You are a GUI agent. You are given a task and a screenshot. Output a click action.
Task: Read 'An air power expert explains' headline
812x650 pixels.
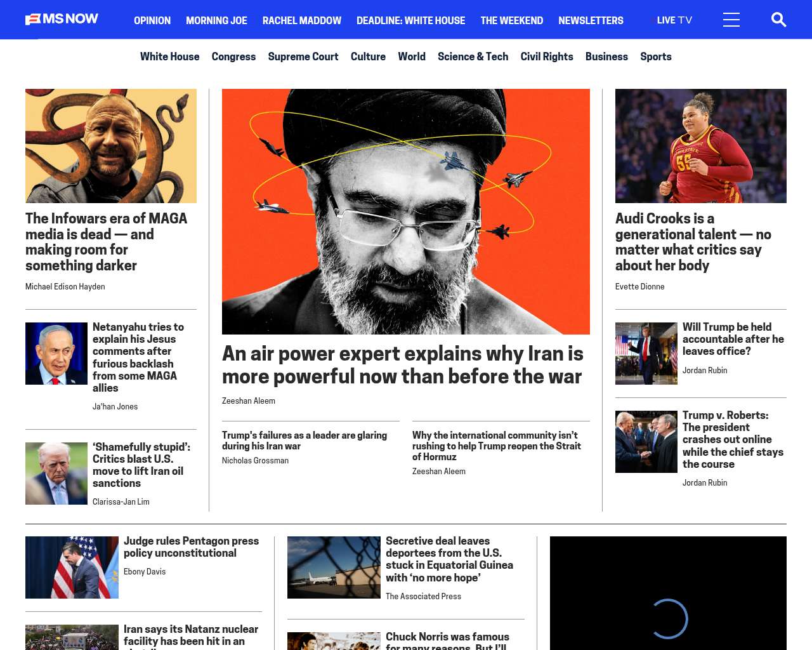(x=403, y=365)
